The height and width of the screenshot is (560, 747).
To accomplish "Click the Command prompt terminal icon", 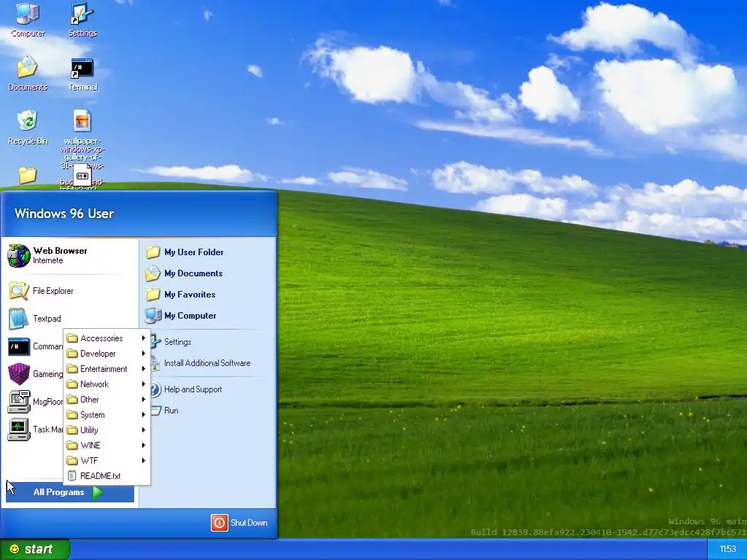I will pyautogui.click(x=19, y=346).
